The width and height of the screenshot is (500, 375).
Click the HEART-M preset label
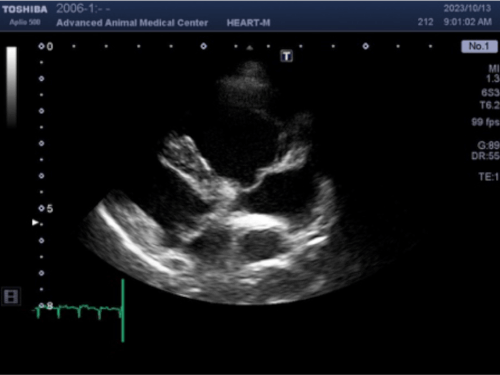(x=248, y=23)
